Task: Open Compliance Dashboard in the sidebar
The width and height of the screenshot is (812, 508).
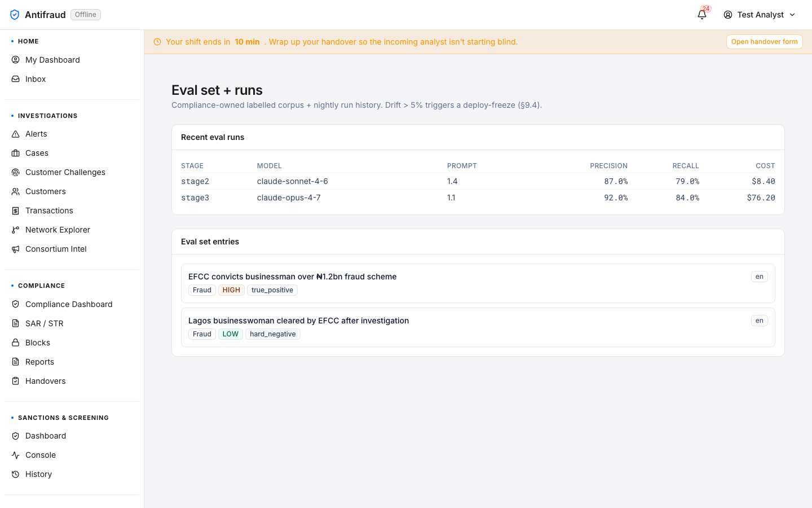Action: point(72,304)
